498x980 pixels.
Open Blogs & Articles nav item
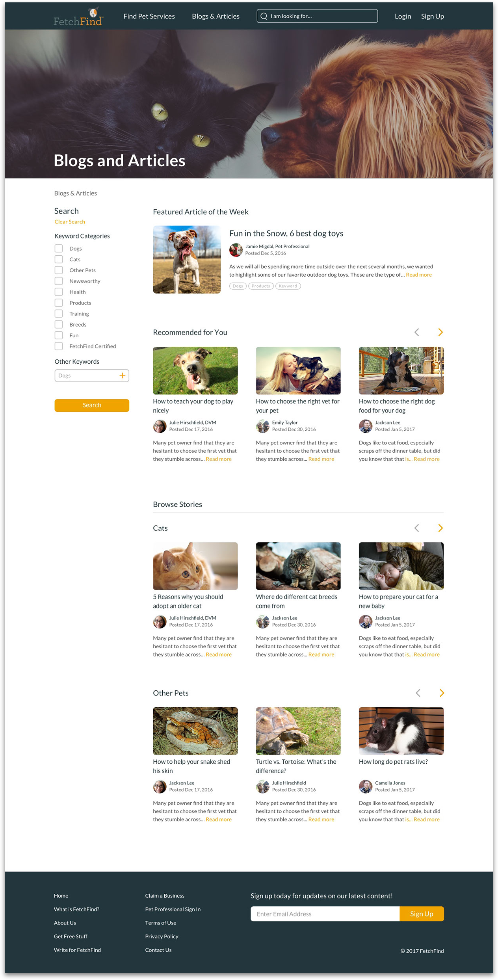pyautogui.click(x=216, y=16)
